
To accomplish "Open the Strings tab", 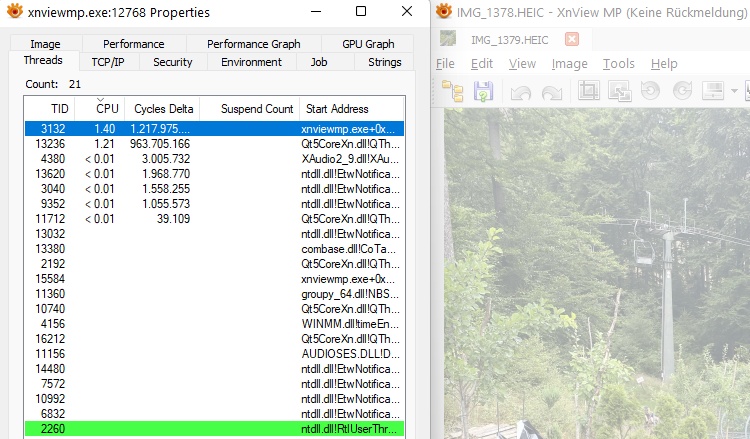I will click(385, 62).
